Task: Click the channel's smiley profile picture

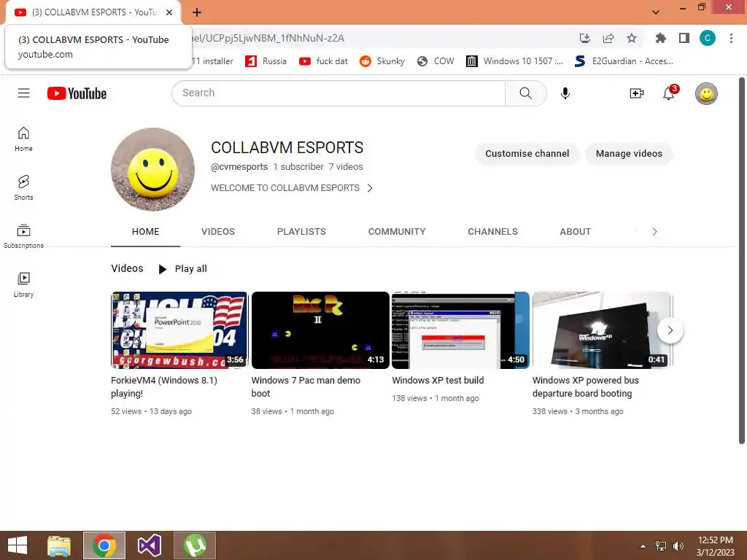Action: (x=152, y=169)
